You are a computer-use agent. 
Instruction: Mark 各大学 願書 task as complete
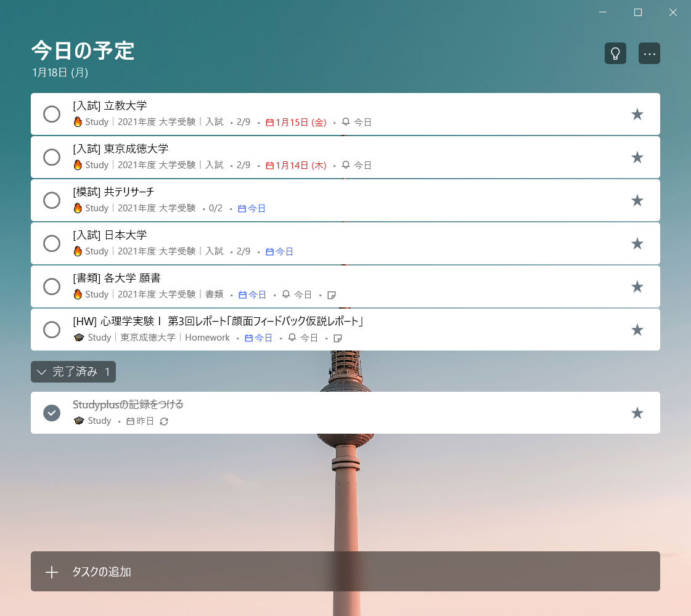(x=52, y=286)
